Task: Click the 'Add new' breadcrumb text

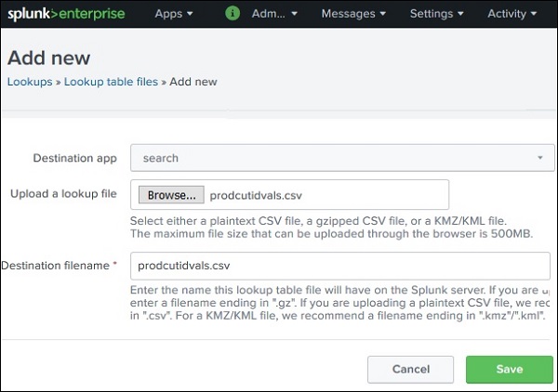Action: click(193, 82)
